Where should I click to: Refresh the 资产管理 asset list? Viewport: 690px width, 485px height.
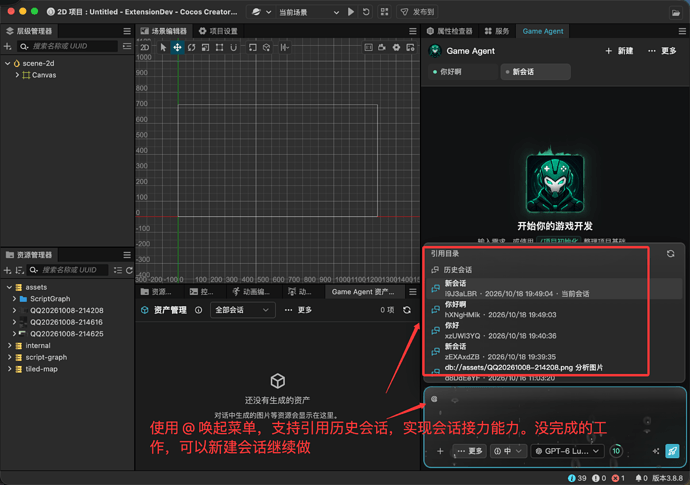(x=407, y=310)
